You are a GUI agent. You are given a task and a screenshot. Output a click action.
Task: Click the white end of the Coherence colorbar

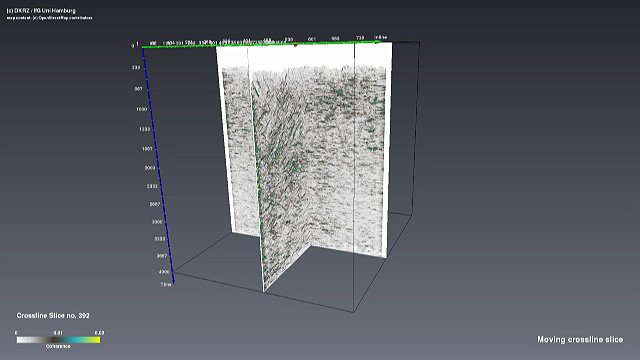(x=20, y=340)
